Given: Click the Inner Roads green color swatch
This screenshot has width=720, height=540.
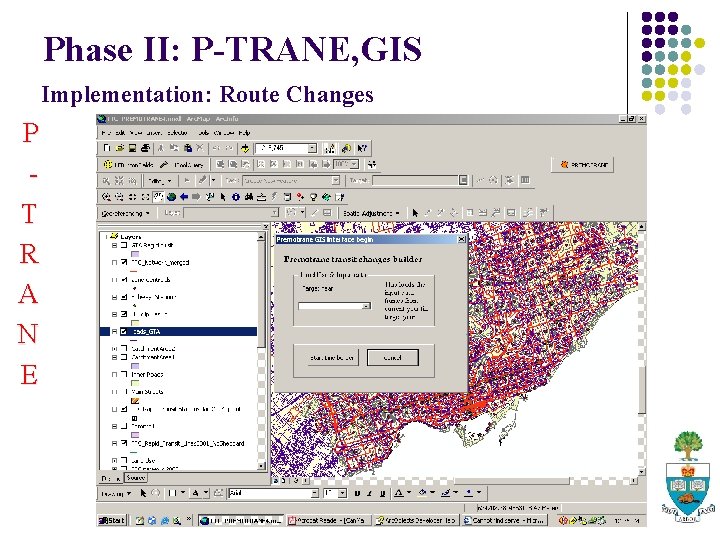Looking at the screenshot, I should [x=135, y=383].
